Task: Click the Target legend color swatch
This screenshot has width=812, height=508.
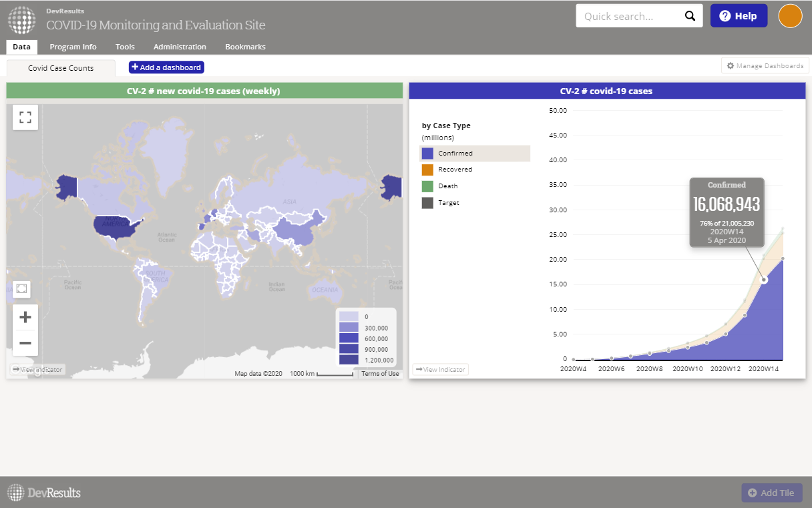Action: point(427,203)
